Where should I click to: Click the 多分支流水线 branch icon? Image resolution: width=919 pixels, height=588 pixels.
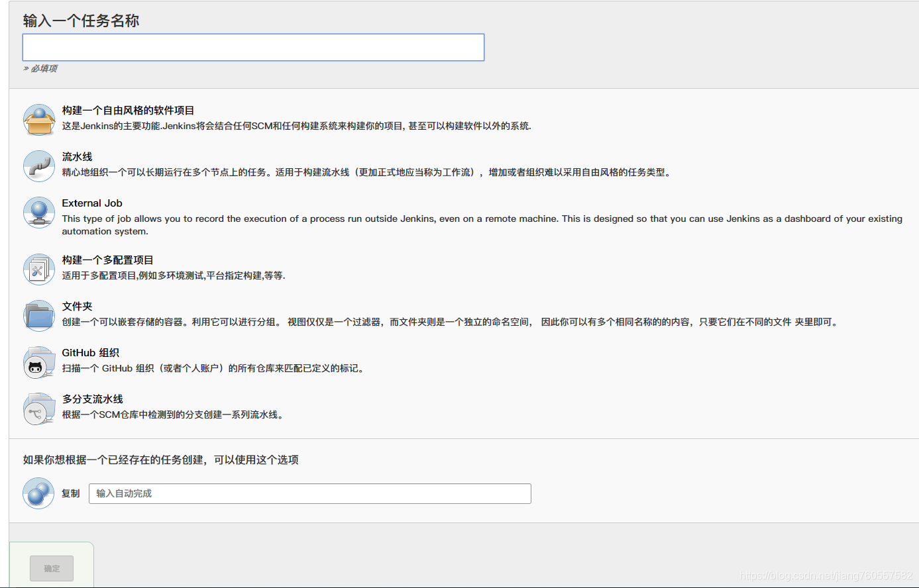[x=38, y=409]
